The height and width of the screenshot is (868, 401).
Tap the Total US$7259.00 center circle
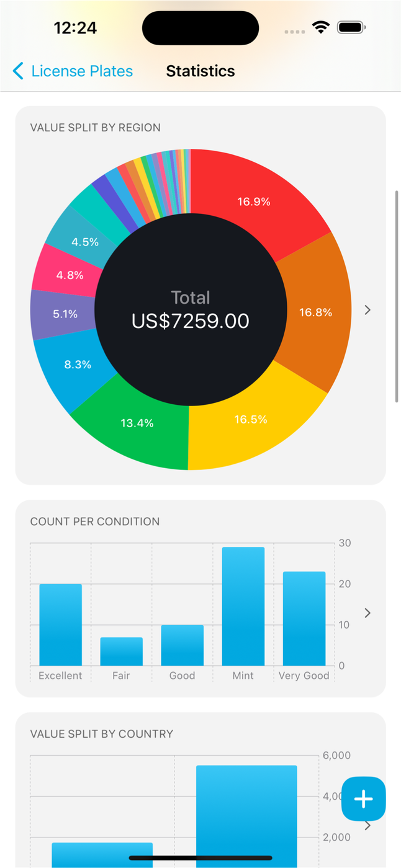pos(191,309)
